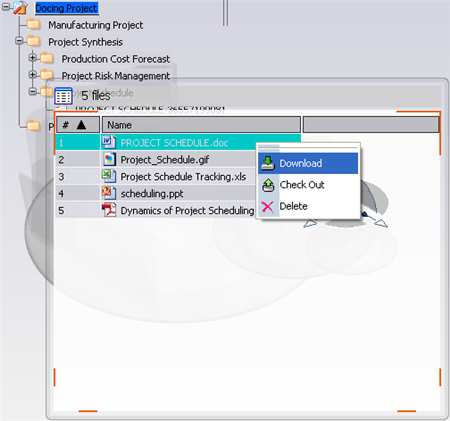
Task: Select Project_Schedule.gif file name
Action: pyautogui.click(x=165, y=160)
